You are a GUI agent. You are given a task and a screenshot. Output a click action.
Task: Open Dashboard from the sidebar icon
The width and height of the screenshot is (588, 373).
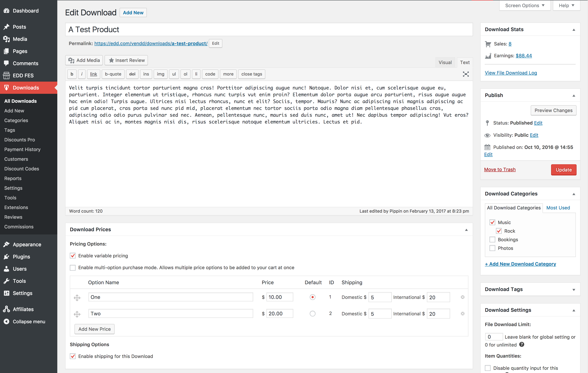tap(7, 11)
